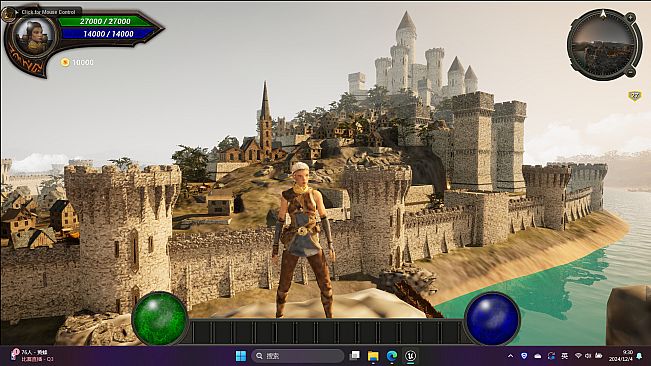Click the green health bar showing 27000 / 27000
The width and height of the screenshot is (651, 366).
tap(105, 21)
